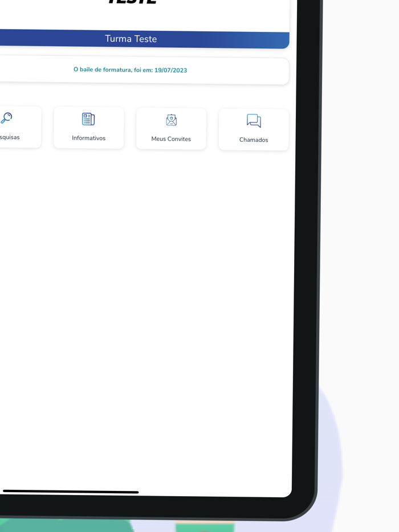Select the Meus Convites label
Viewport: 399px width, 532px height.
point(171,139)
